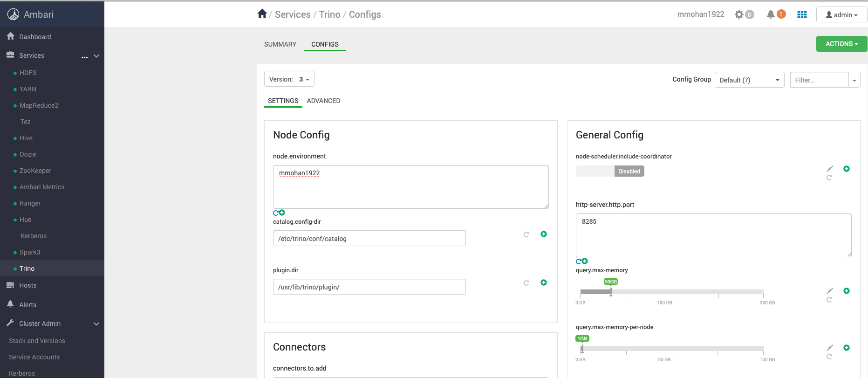Open alerts bell notification icon
The image size is (868, 378).
[x=771, y=14]
